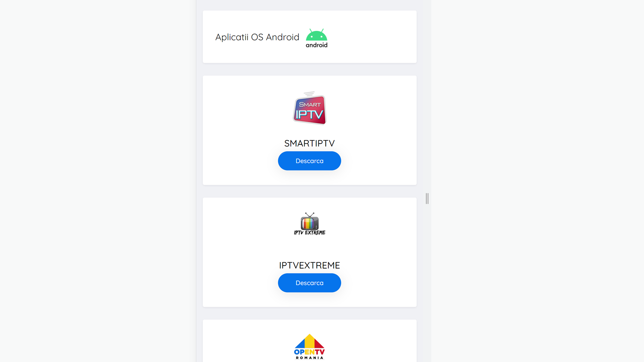Screen dimensions: 644x362
Task: Click the antenna on the retro TV icon
Action: tap(310, 215)
